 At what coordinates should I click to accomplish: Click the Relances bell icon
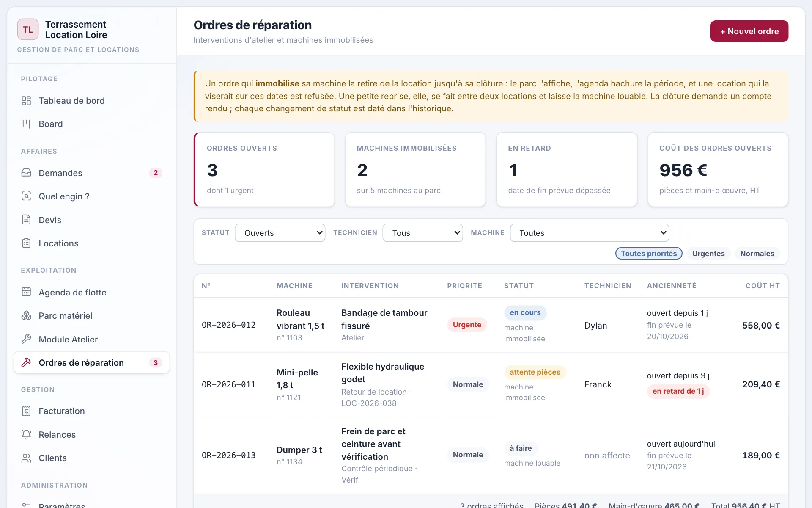(26, 434)
